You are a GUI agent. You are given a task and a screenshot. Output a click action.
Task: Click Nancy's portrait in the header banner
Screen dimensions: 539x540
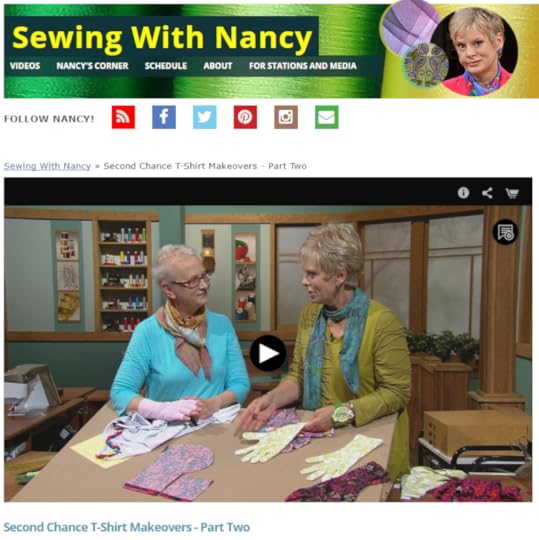tap(475, 50)
